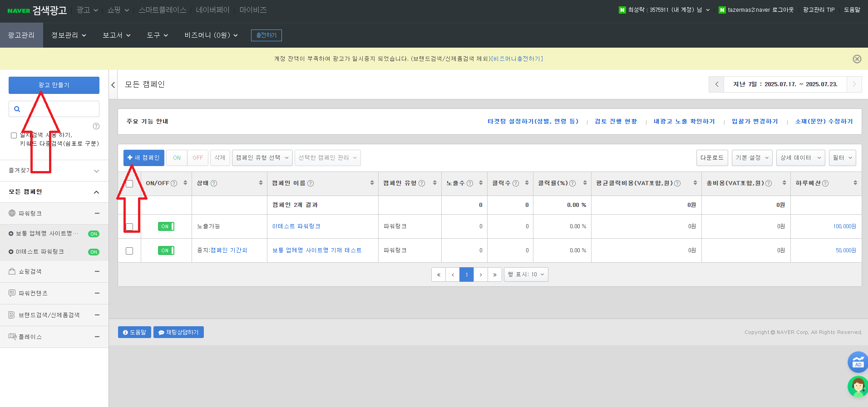868x407 pixels.
Task: Open help icon beside 상태 column header
Action: pyautogui.click(x=214, y=183)
